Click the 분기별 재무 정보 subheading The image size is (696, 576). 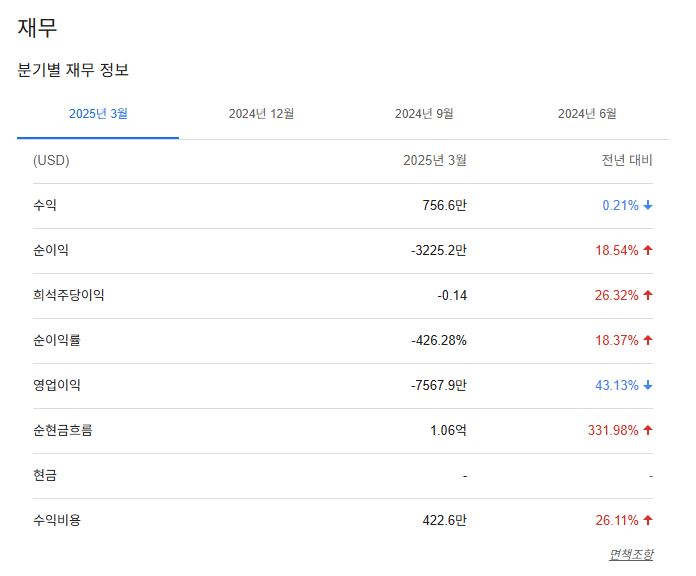click(73, 70)
